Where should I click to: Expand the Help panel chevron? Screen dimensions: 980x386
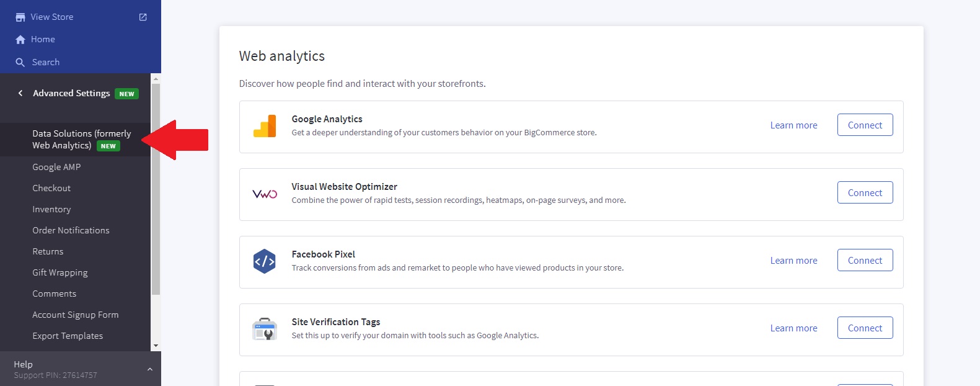coord(150,369)
